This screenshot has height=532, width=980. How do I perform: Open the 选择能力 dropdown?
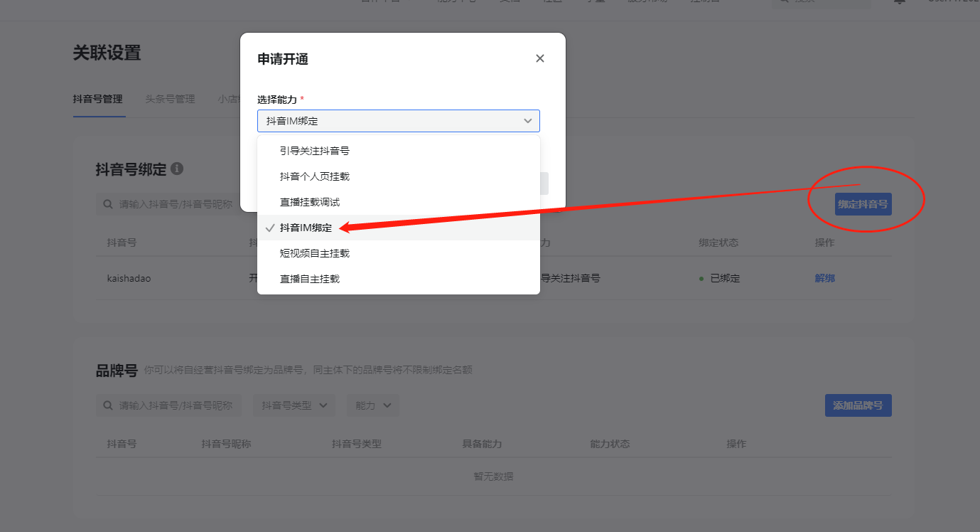pos(398,121)
